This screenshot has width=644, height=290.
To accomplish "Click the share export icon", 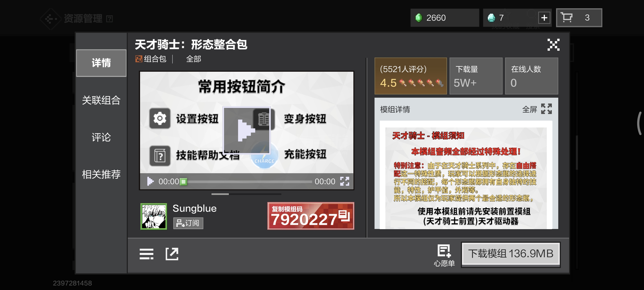I will [172, 254].
